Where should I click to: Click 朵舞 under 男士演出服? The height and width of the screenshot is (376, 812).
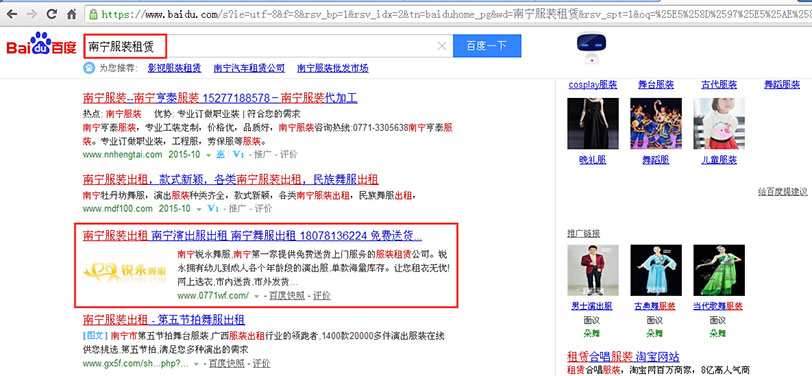pyautogui.click(x=591, y=333)
